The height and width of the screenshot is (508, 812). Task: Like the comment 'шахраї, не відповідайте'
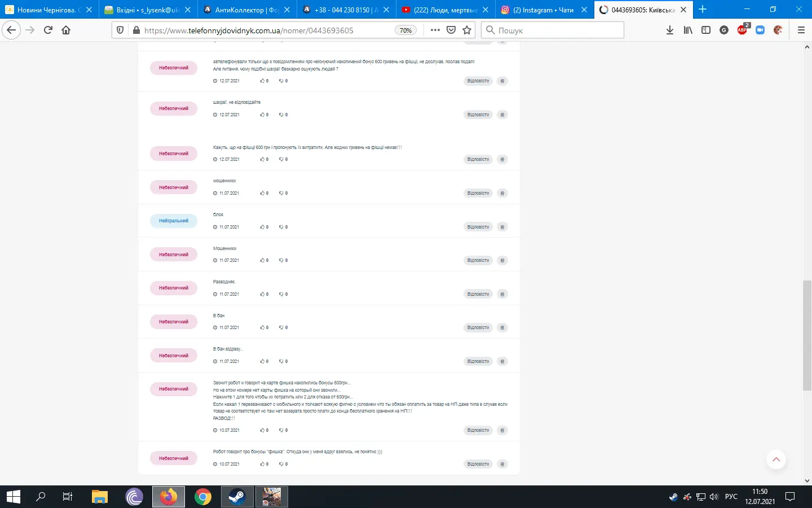pos(263,115)
